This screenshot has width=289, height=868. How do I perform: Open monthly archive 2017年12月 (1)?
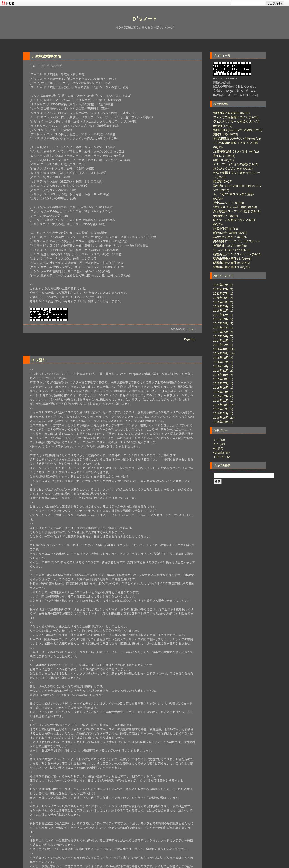[x=223, y=315]
